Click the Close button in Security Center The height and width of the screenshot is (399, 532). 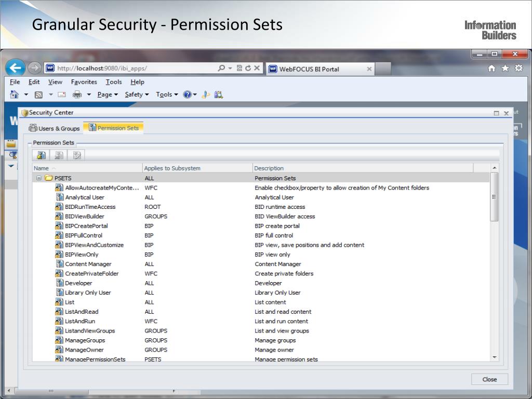tap(489, 379)
